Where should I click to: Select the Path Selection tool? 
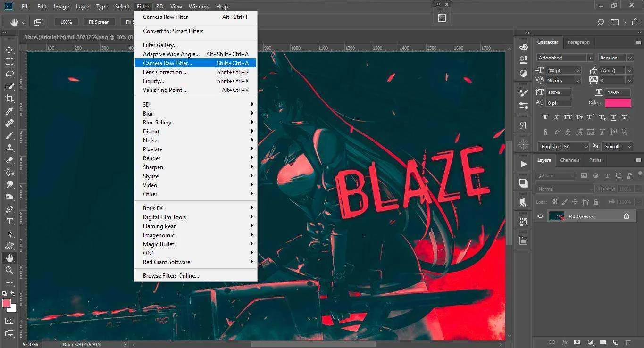click(9, 233)
